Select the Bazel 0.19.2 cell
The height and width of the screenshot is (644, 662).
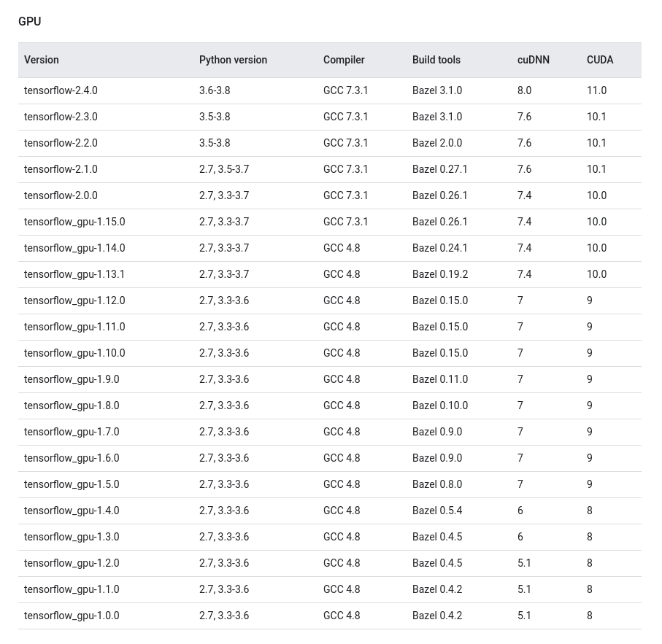click(440, 274)
